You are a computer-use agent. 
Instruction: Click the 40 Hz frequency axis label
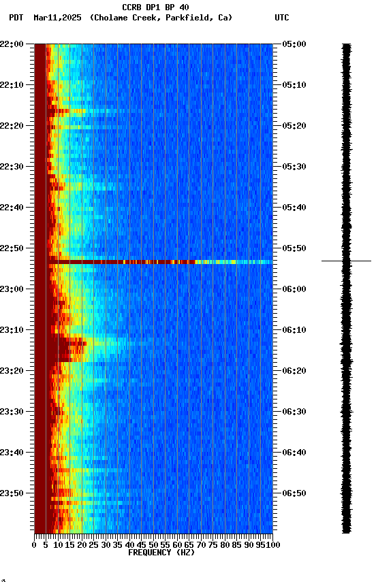tap(129, 546)
